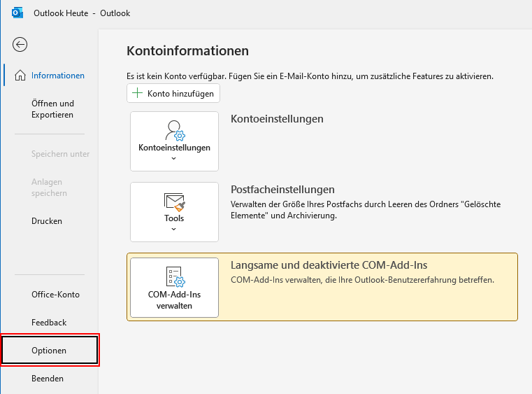Screen dimensions: 532x394
Task: Open Optionen in the sidebar
Action: click(x=50, y=350)
